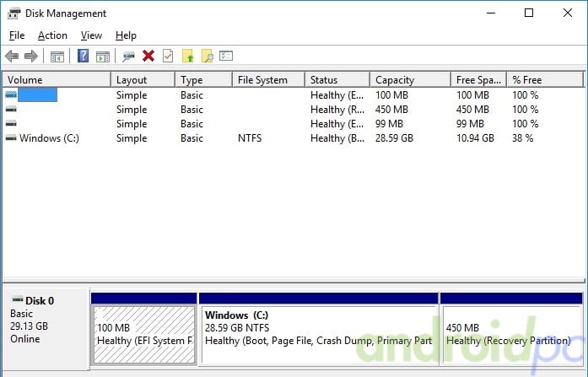Click the Disk 0 label in lower pane
588x377 pixels.
(40, 300)
